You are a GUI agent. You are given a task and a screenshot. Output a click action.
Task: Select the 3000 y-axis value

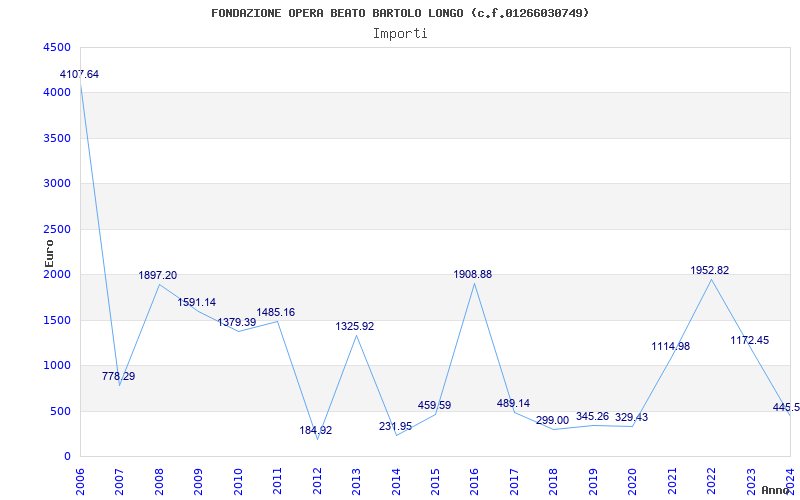point(55,184)
